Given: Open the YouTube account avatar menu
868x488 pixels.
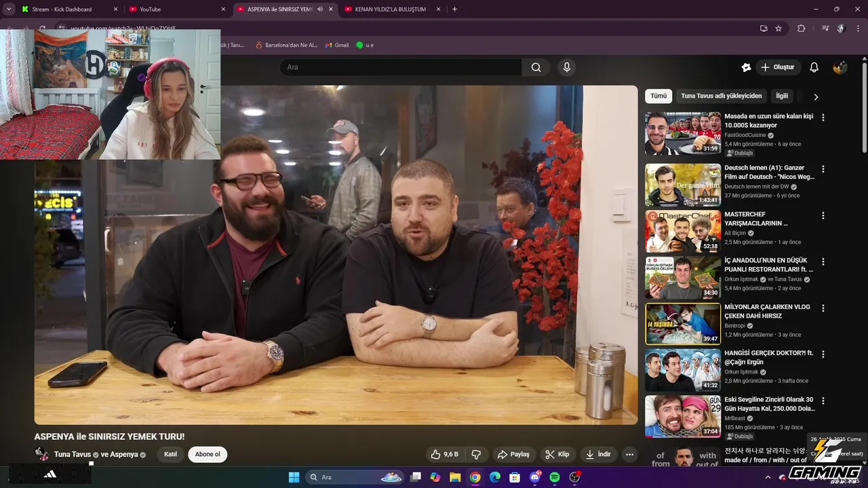Looking at the screenshot, I should click(x=840, y=67).
